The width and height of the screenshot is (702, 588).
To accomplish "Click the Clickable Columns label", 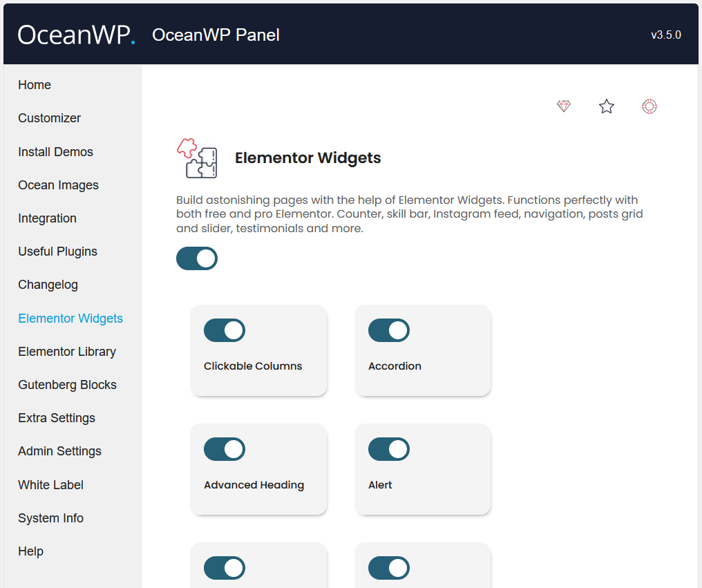I will [x=253, y=366].
